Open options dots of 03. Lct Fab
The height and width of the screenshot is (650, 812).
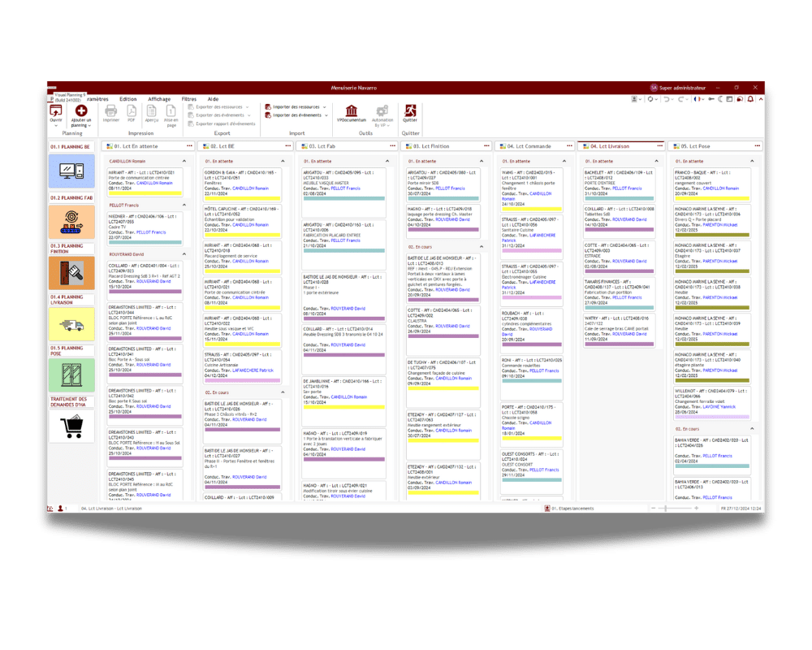coord(392,146)
